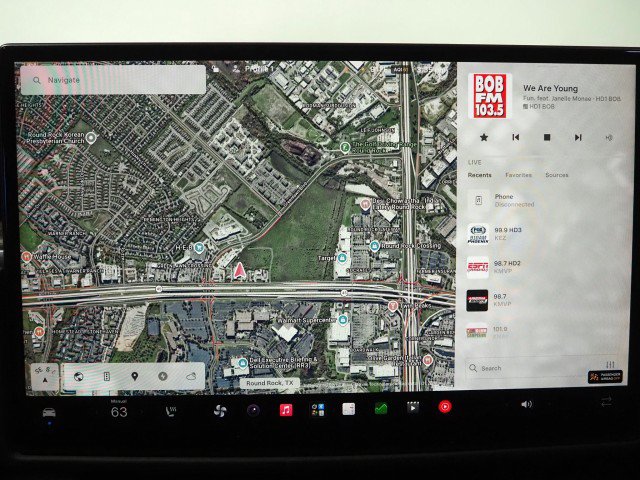Tap the Golf Driving Range marker
The width and height of the screenshot is (640, 480).
point(345,147)
